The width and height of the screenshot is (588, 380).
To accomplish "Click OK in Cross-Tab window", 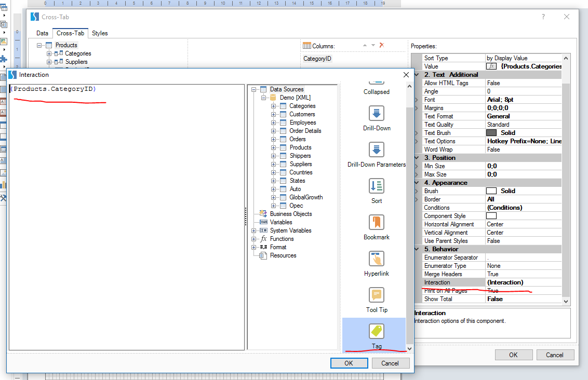I will [x=513, y=355].
